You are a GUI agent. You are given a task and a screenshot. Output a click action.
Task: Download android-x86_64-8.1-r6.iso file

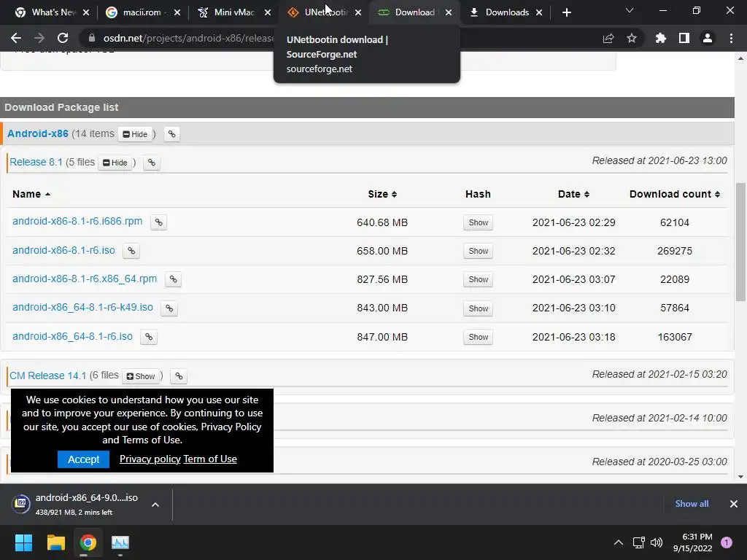click(x=72, y=336)
